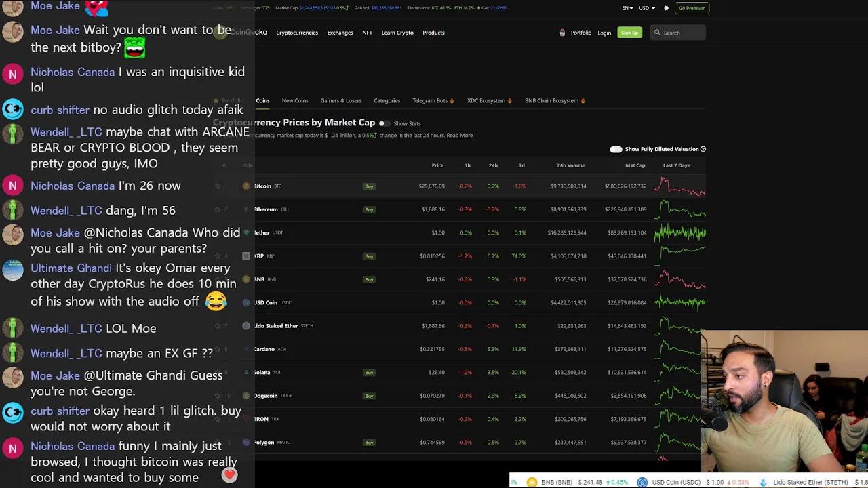This screenshot has width=868, height=488.
Task: Sort table by 24h Volume header
Action: (571, 165)
